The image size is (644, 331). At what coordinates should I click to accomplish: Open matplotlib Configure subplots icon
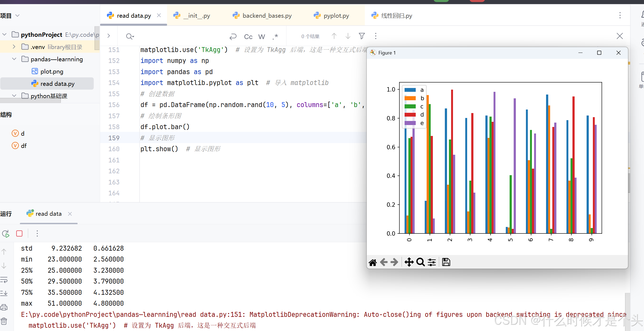point(432,262)
